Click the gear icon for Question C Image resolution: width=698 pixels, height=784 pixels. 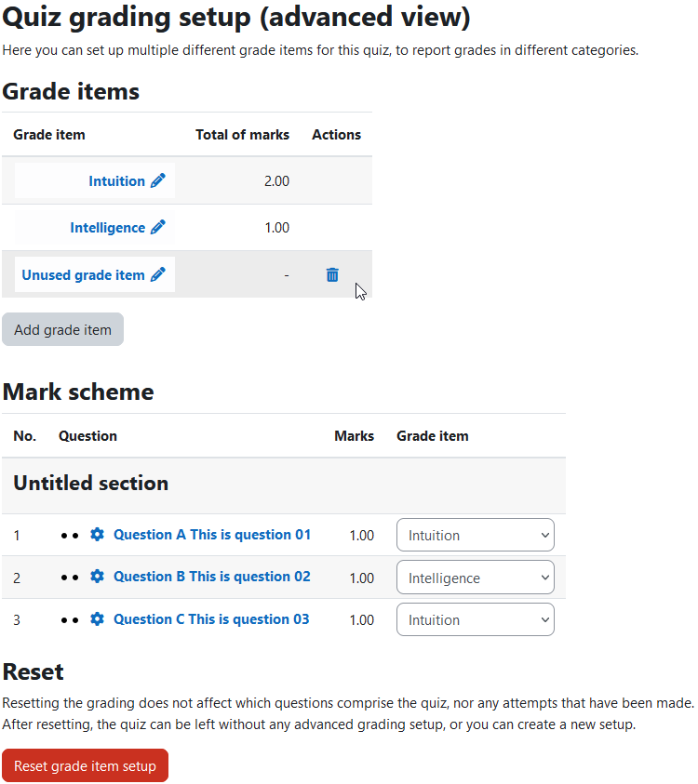(97, 619)
